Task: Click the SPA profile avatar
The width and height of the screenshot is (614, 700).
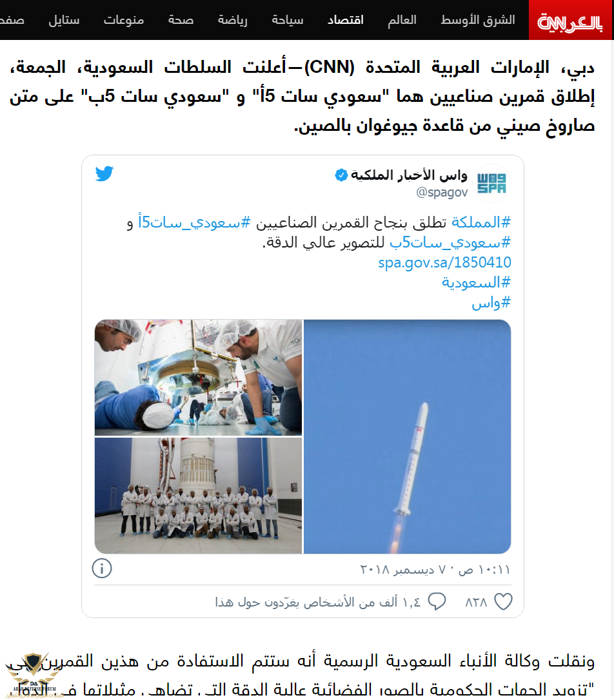Action: tap(491, 183)
